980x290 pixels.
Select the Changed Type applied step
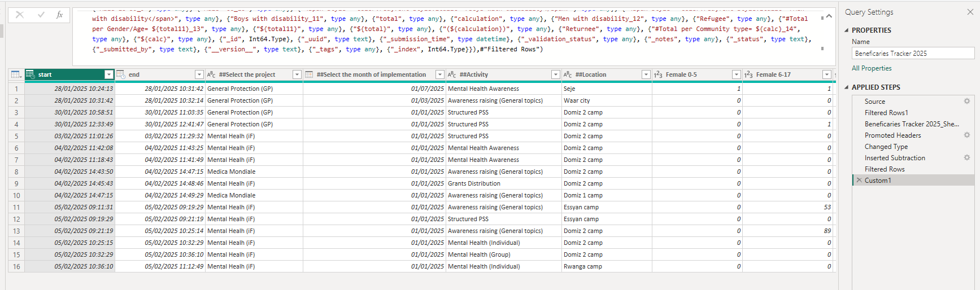click(886, 146)
